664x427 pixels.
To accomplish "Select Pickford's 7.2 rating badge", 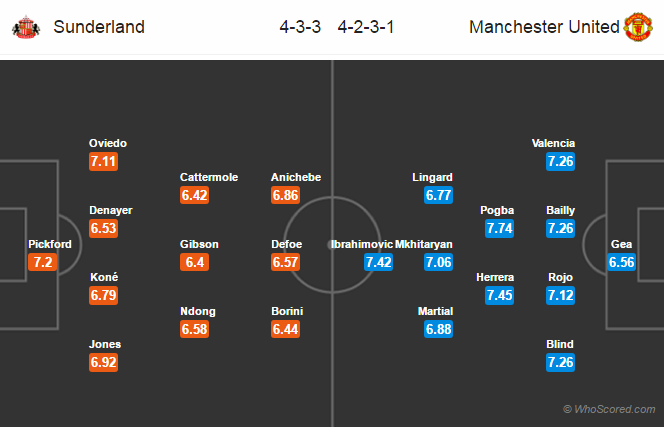I will [42, 262].
